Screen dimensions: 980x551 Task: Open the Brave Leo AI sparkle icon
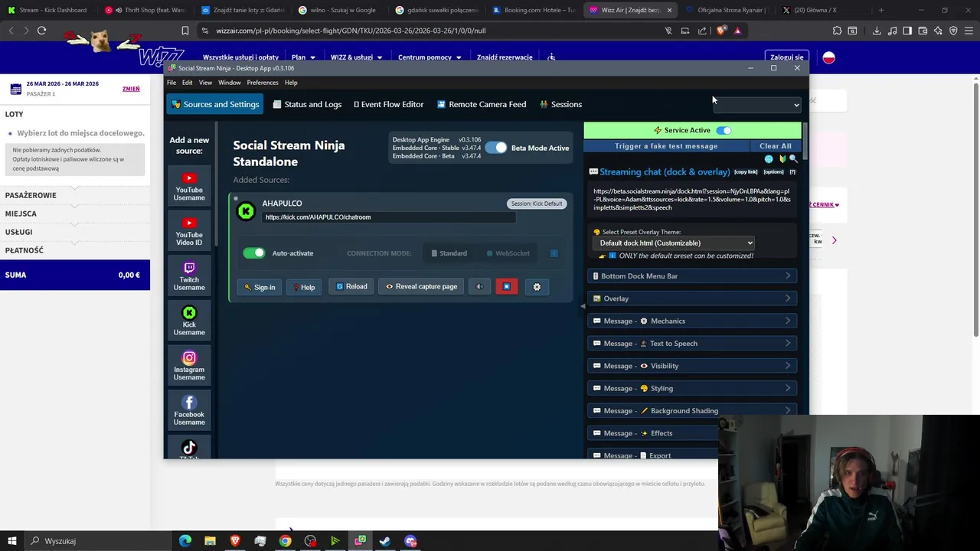click(938, 31)
